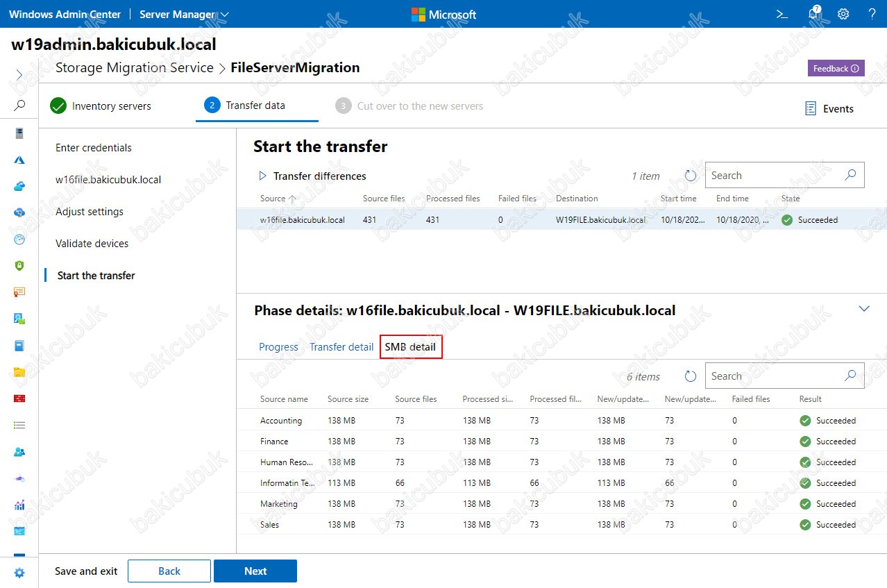The height and width of the screenshot is (588, 887).
Task: Click the Events page icon button
Action: pyautogui.click(x=829, y=108)
